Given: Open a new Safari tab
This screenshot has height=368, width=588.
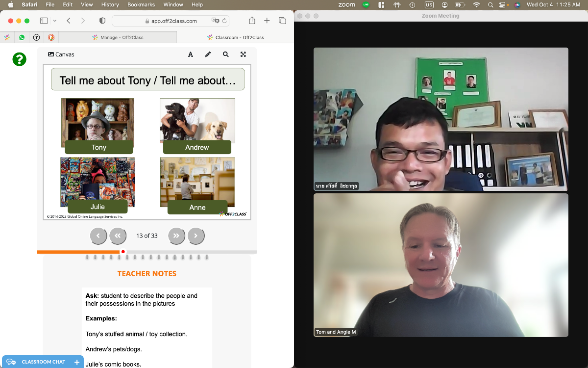Looking at the screenshot, I should [267, 21].
